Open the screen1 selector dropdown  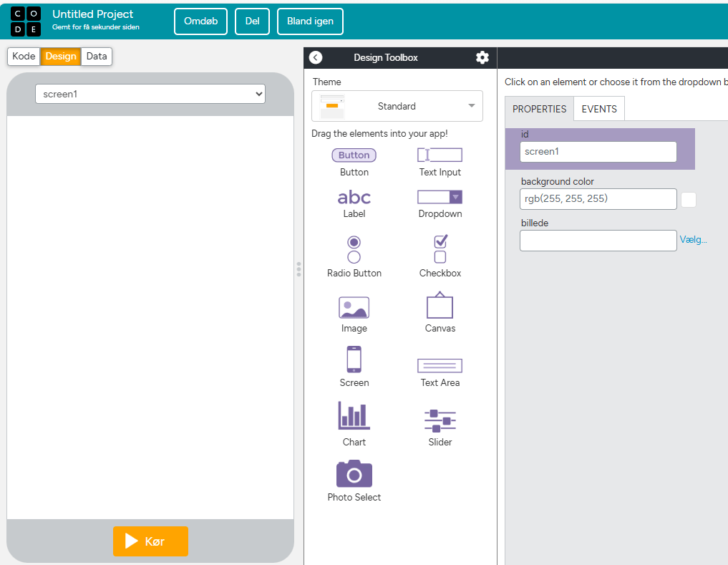150,94
